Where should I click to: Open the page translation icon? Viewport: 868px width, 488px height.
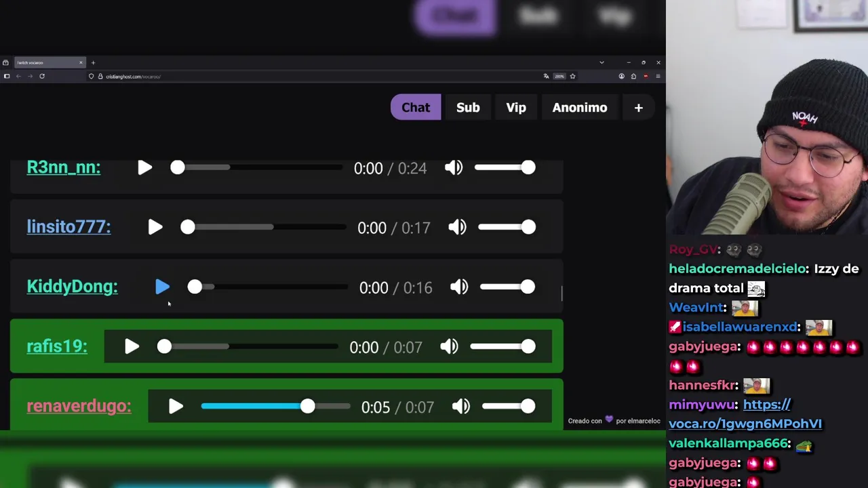[x=546, y=77]
